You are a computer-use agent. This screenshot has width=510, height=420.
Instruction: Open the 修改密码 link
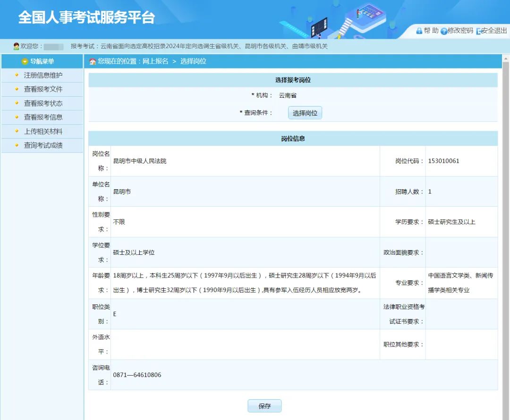(x=460, y=31)
